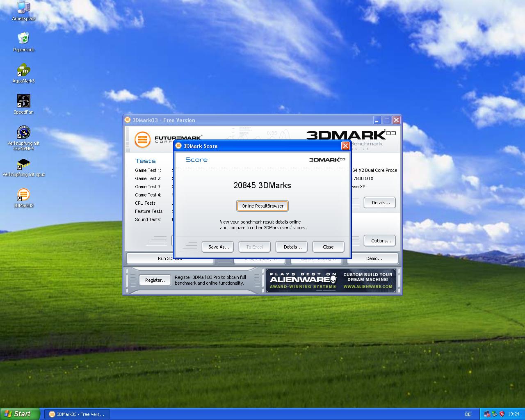
Task: Open the Windows Start menu
Action: point(20,414)
